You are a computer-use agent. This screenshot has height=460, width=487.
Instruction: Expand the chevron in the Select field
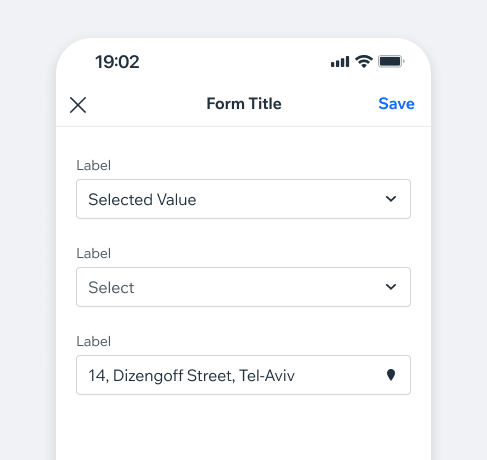pyautogui.click(x=391, y=287)
